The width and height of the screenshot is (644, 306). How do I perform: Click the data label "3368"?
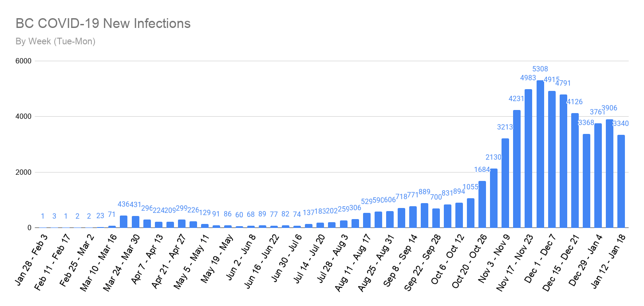coord(586,123)
